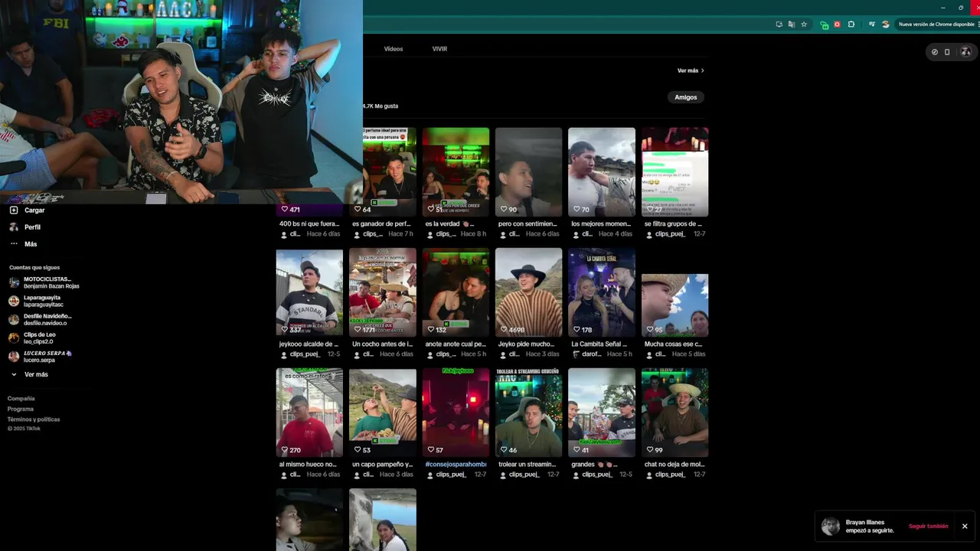Click the Chrome translate page icon
Viewport: 980px width, 551px height.
pos(792,24)
